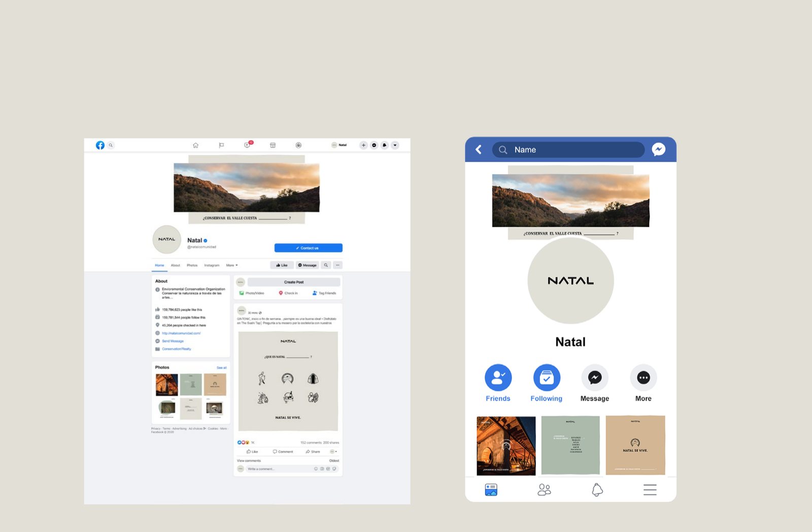Search within the Natal page
The height and width of the screenshot is (532, 812).
pyautogui.click(x=326, y=265)
